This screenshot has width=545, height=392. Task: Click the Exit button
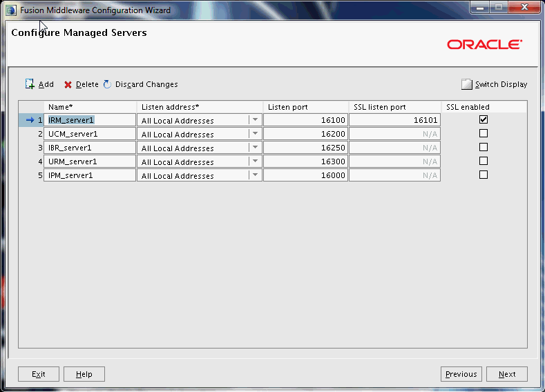click(x=39, y=374)
